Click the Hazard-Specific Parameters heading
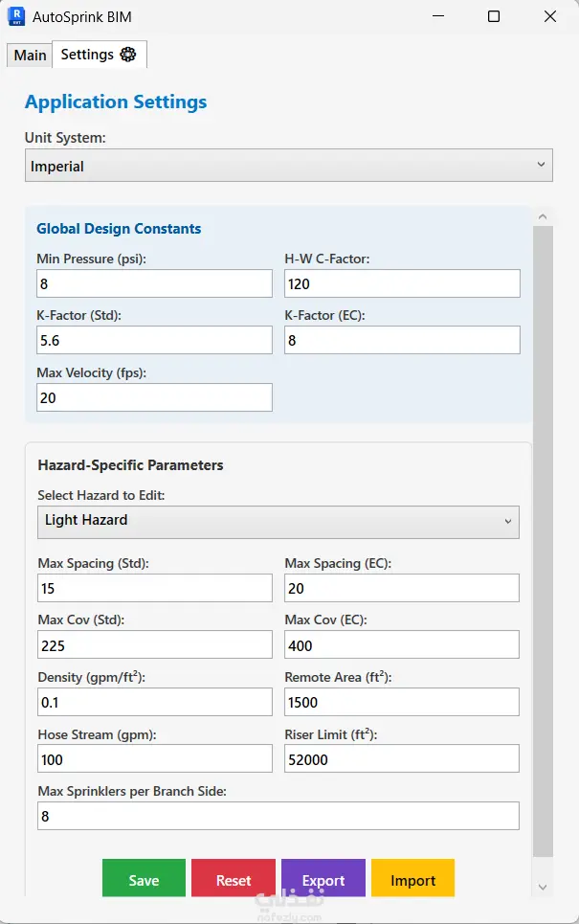This screenshot has height=924, width=579. pos(131,465)
